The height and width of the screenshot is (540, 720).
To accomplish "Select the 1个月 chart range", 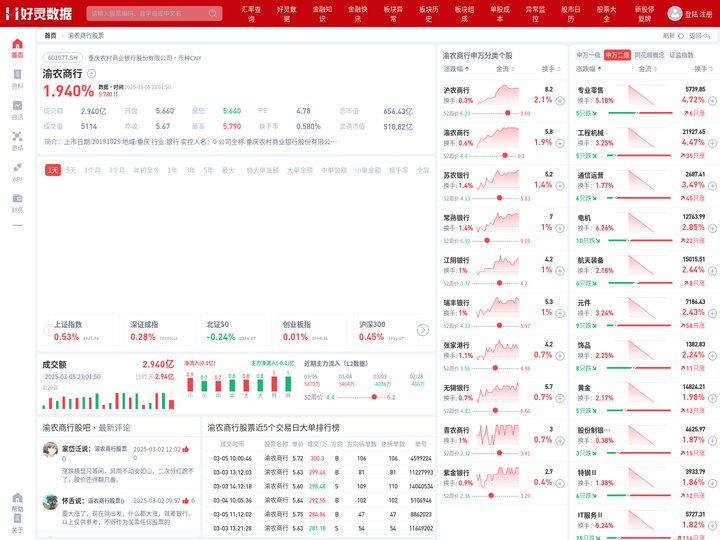I will tap(92, 170).
